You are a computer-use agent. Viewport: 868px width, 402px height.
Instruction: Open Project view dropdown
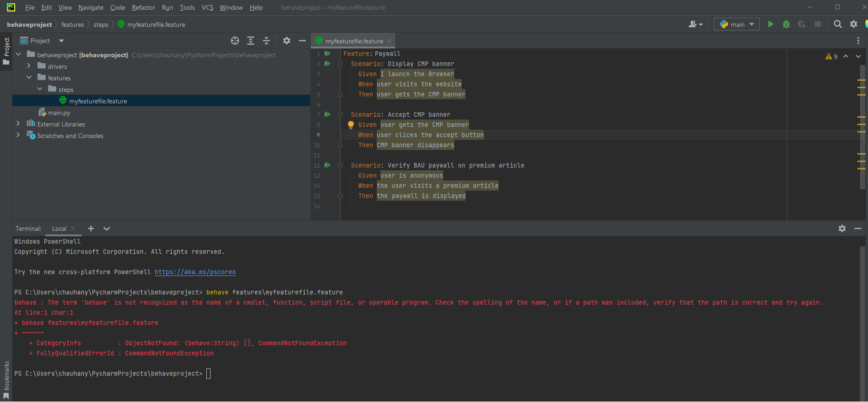(x=61, y=41)
